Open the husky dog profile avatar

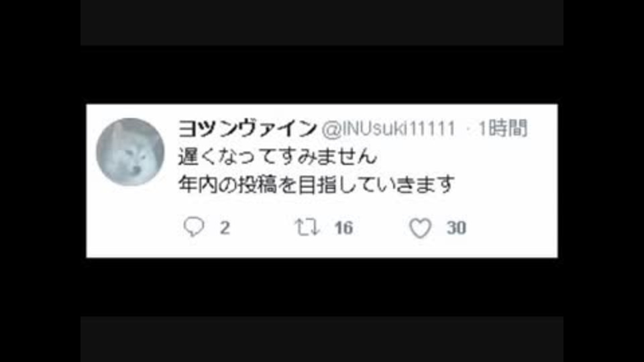[130, 152]
